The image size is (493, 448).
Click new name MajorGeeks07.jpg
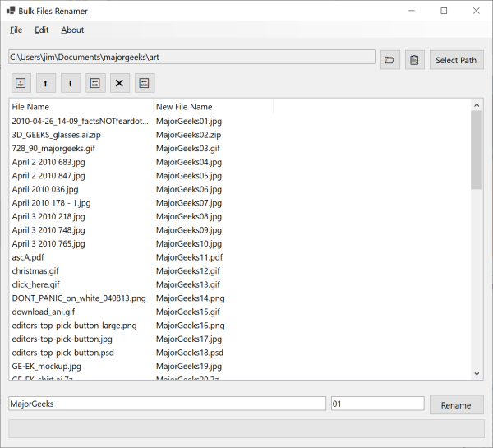pyautogui.click(x=189, y=203)
